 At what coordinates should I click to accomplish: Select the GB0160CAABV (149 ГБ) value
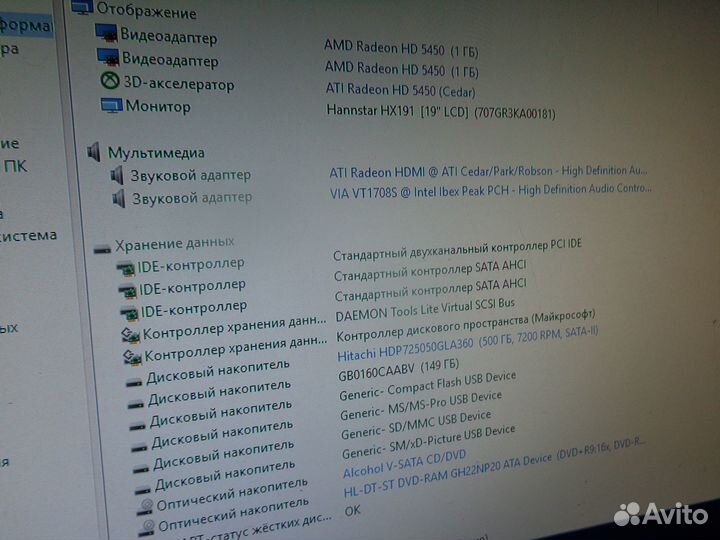(x=399, y=370)
